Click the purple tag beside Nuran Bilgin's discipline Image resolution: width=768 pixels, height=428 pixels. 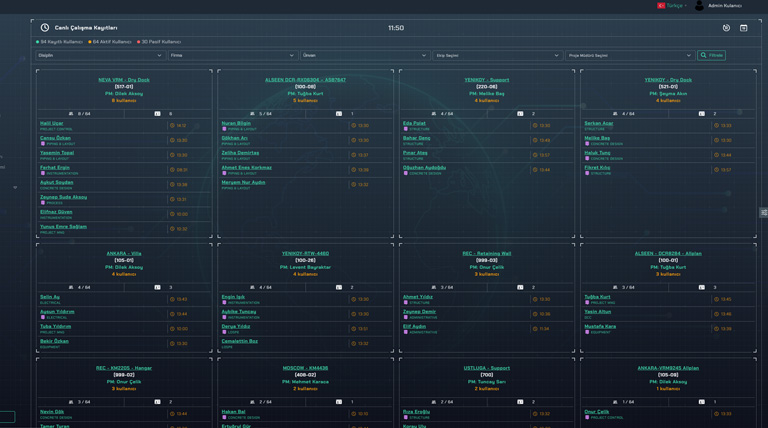click(224, 129)
